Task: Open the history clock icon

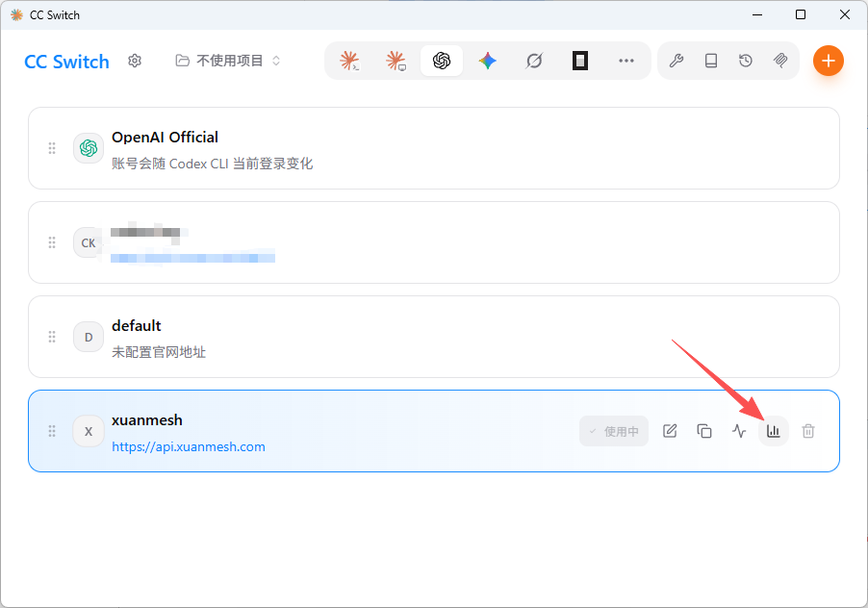Action: coord(746,61)
